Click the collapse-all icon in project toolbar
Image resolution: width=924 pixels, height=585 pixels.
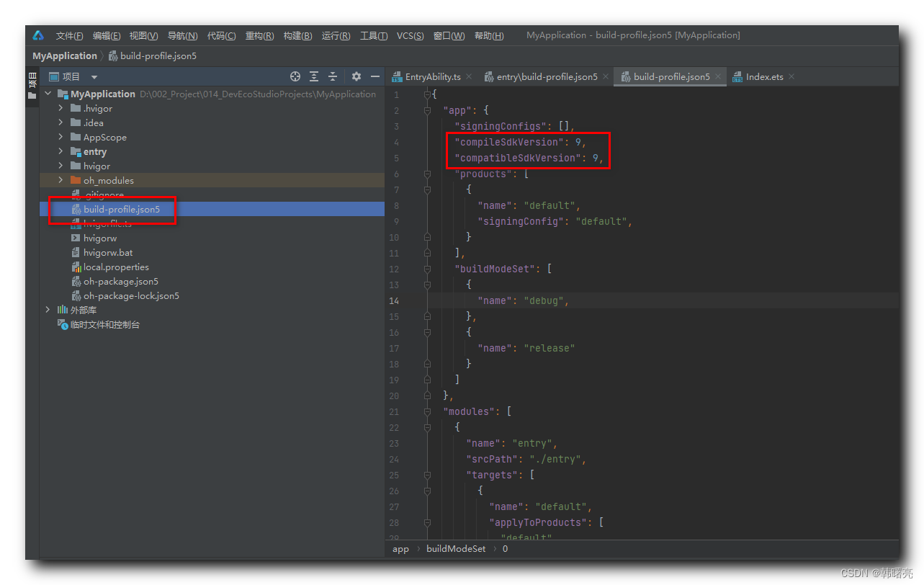(332, 76)
